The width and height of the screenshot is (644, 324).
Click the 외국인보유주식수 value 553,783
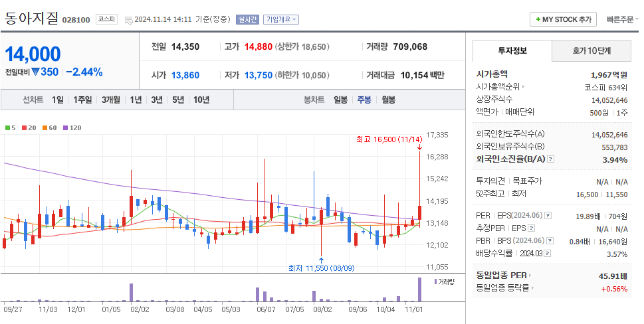tap(615, 147)
